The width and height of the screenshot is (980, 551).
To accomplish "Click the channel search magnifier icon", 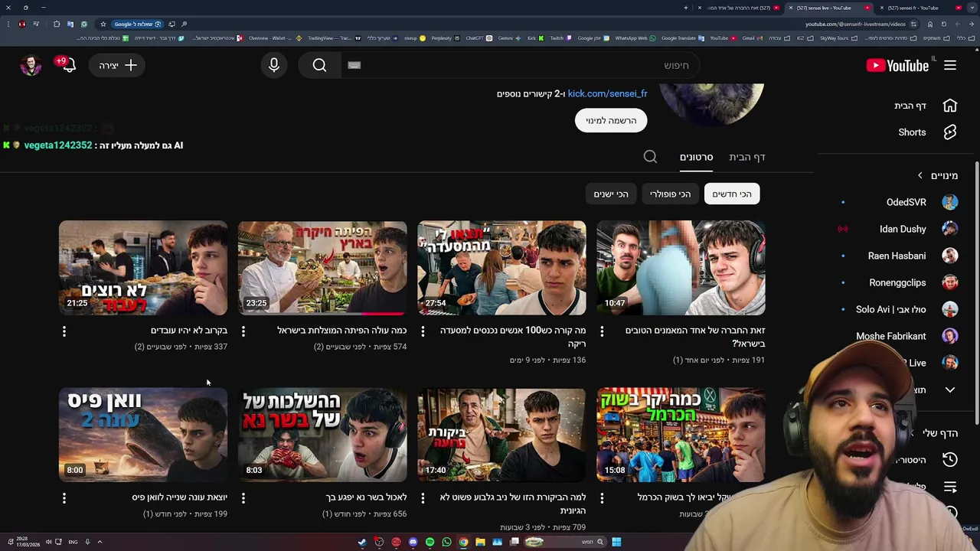I will 650,157.
